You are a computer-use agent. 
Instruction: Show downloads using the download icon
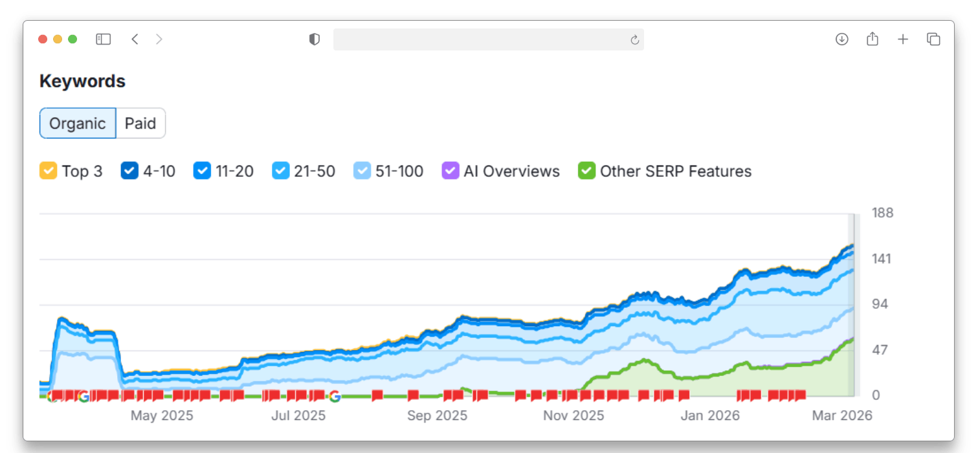click(841, 39)
